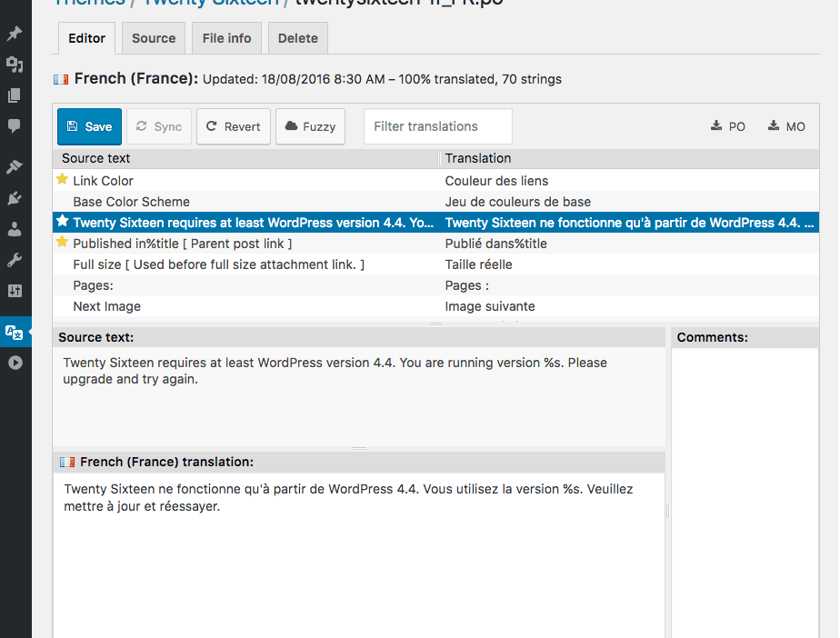Select the Pages: source row
This screenshot has height=638, width=840.
click(x=93, y=285)
